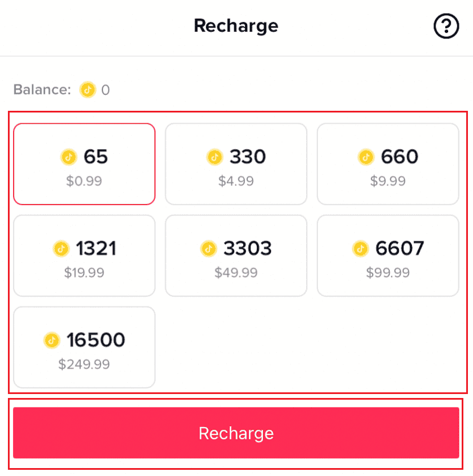Image resolution: width=473 pixels, height=476 pixels.
Task: Select the highlighted 65 coins option
Action: pyautogui.click(x=84, y=164)
